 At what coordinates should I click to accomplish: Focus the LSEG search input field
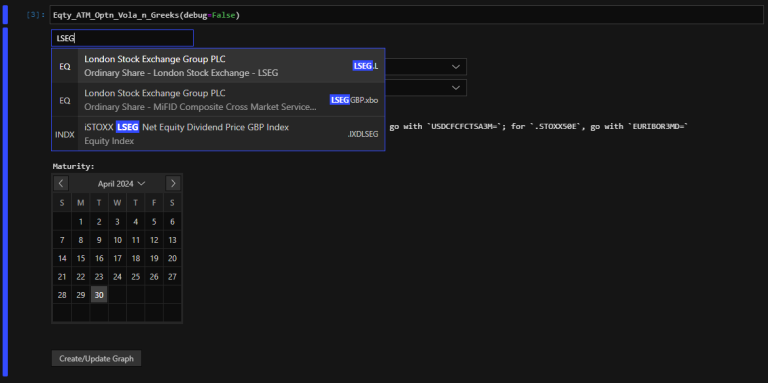(x=122, y=38)
